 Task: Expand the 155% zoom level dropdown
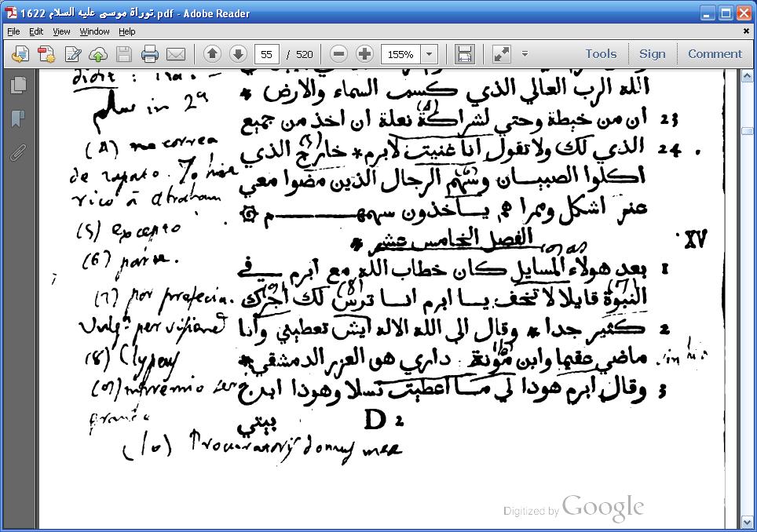coord(429,54)
